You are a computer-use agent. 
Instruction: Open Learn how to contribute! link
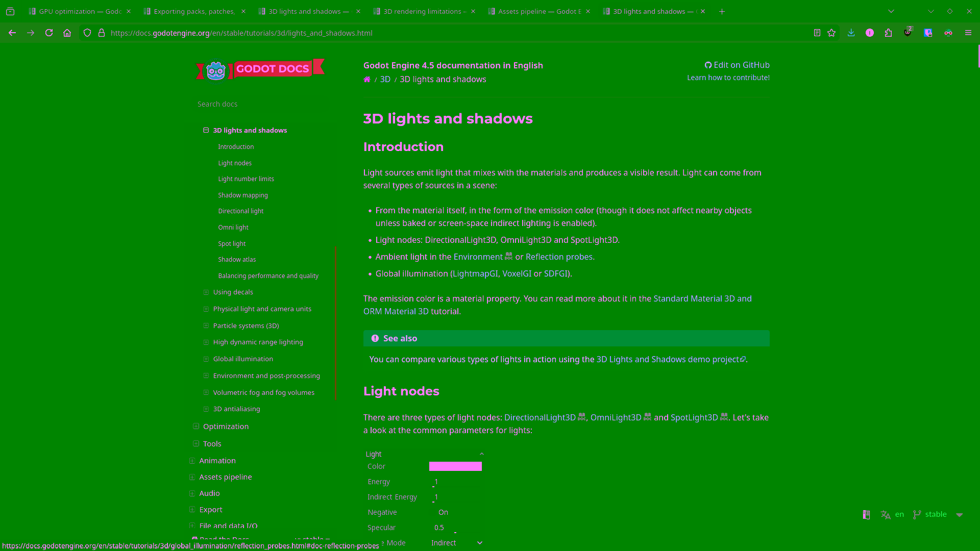[x=728, y=78]
